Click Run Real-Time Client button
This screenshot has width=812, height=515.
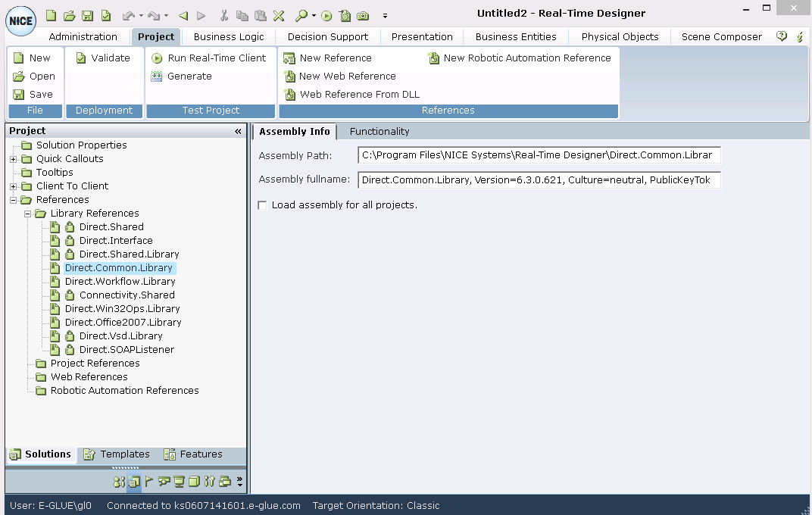[x=209, y=58]
